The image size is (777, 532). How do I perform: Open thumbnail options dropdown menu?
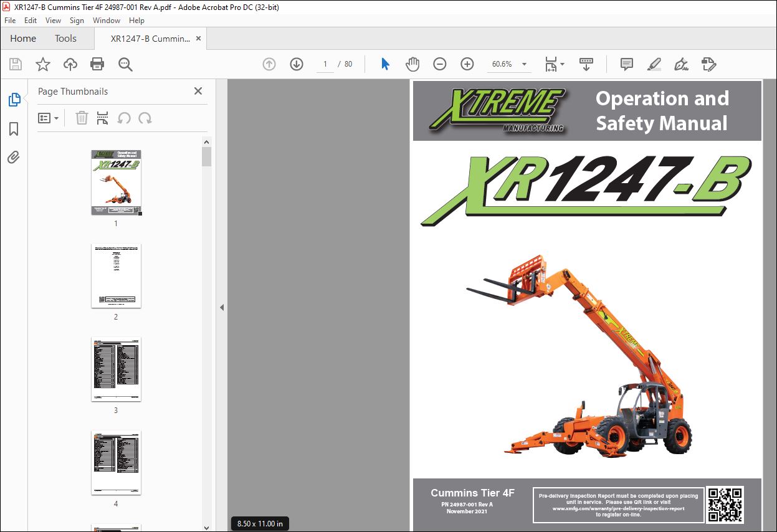tap(48, 118)
